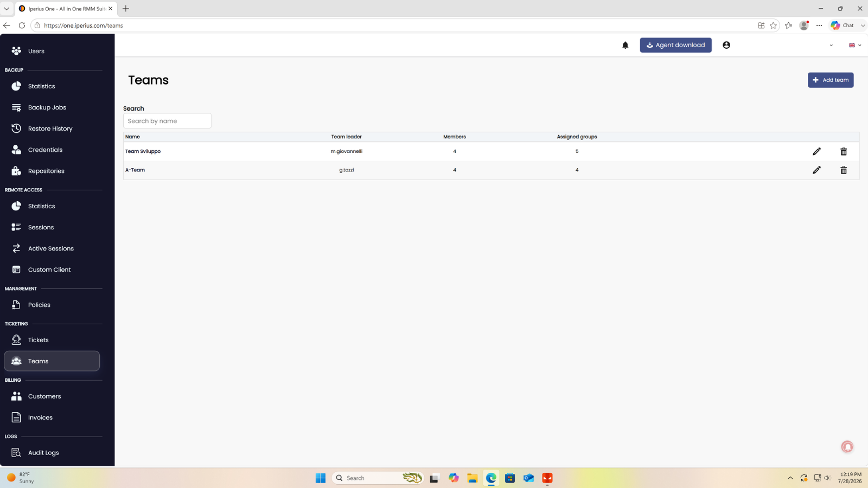Screen dimensions: 868x488
Task: Open browser profile avatar
Action: (804, 25)
